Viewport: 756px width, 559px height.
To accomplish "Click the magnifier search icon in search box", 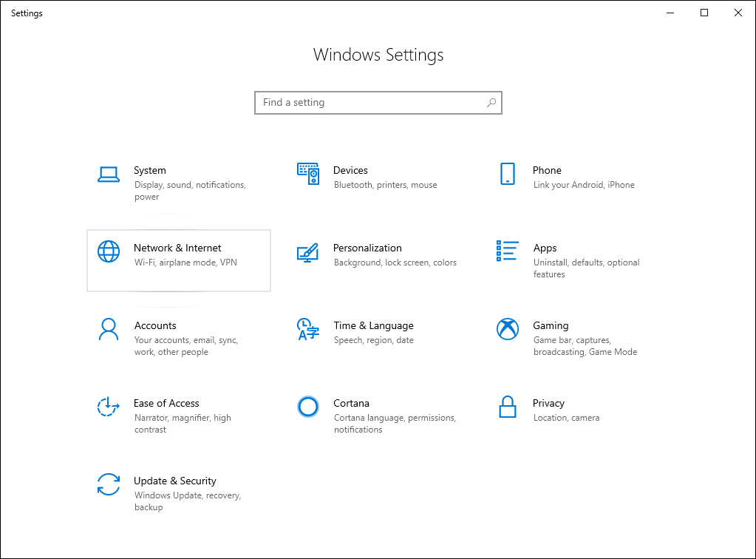I will click(491, 103).
